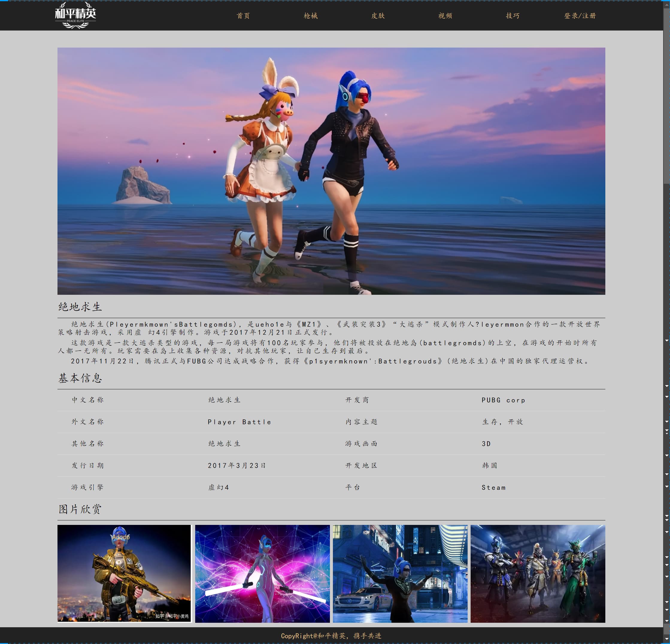The height and width of the screenshot is (644, 670).
Task: Click the hero image of two running characters
Action: point(331,171)
